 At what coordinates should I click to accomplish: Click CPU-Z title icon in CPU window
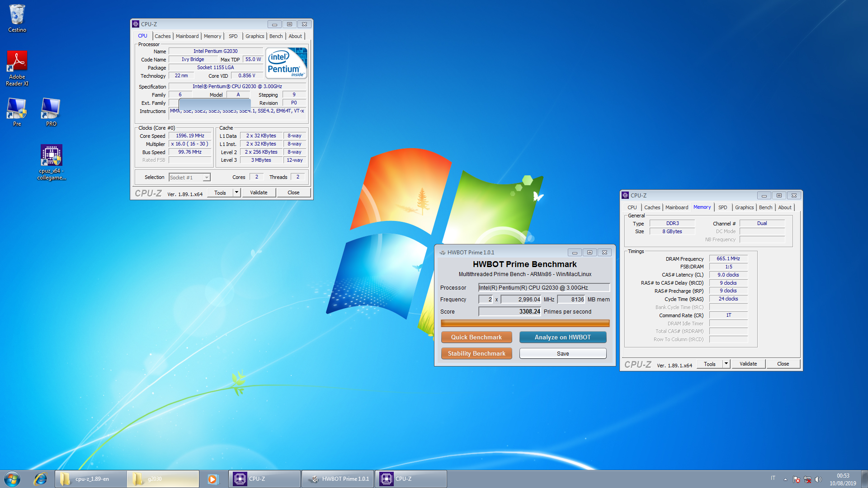pos(136,24)
